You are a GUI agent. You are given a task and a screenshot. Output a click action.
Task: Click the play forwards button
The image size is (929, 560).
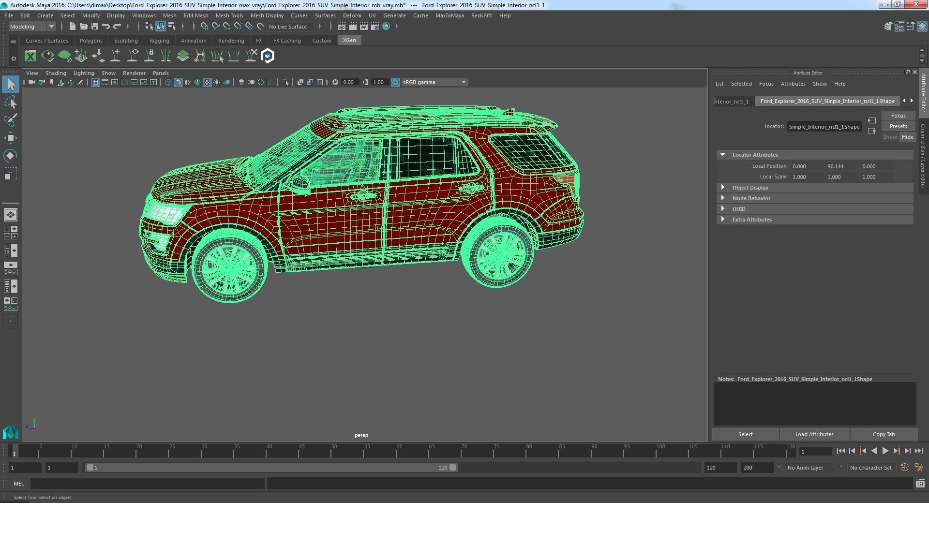[x=885, y=451]
